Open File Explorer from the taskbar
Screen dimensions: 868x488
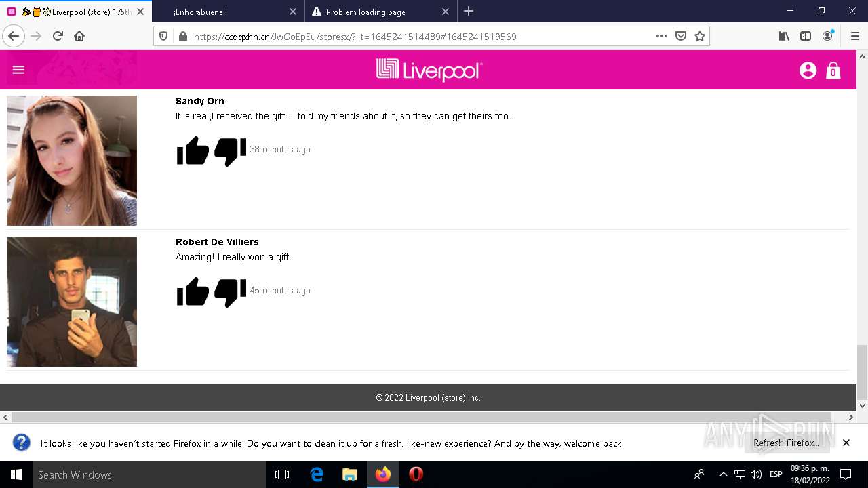[350, 474]
